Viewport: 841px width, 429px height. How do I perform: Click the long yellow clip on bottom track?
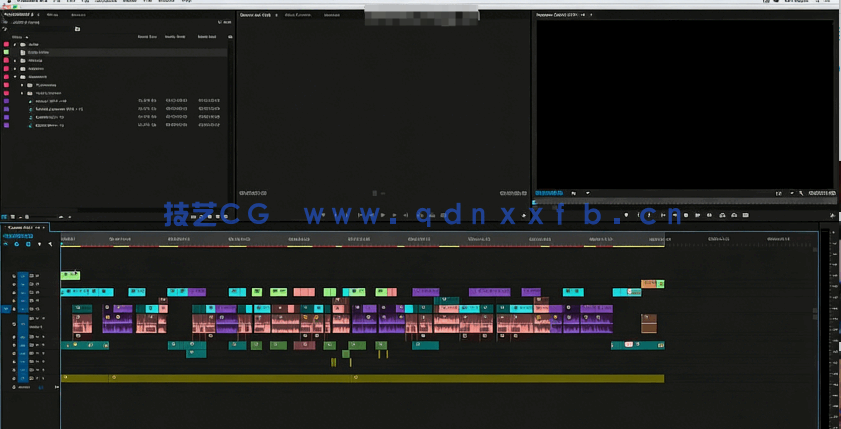[x=362, y=378]
